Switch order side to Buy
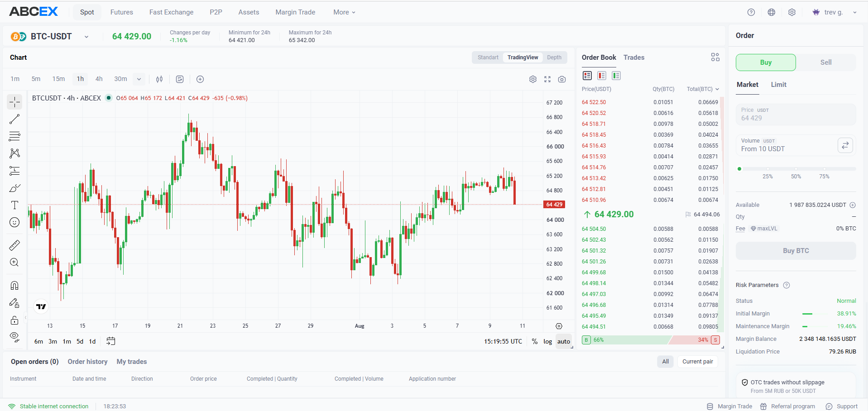868x411 pixels. (766, 62)
